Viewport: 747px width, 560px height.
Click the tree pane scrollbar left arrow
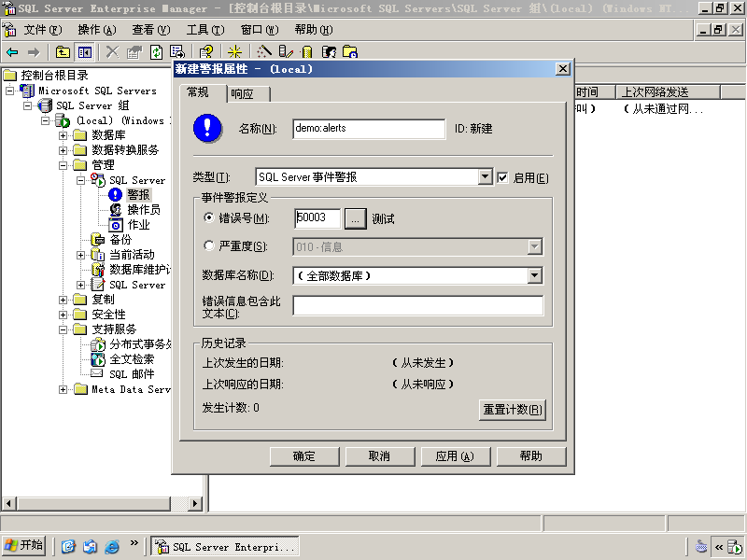tap(8, 503)
